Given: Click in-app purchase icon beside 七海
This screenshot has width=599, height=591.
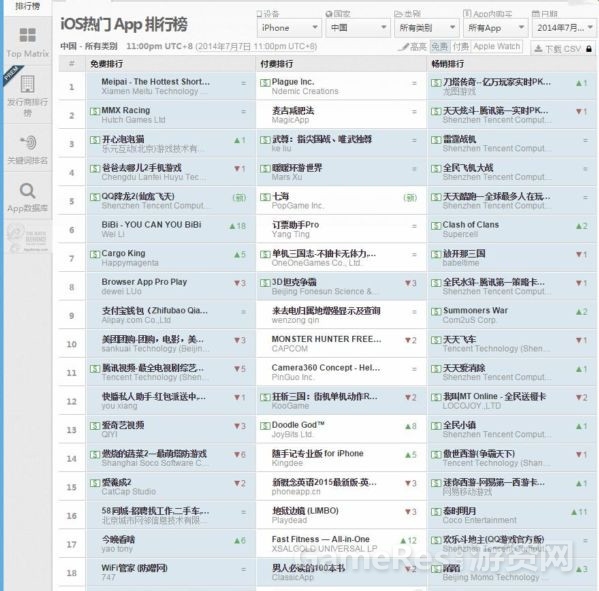Looking at the screenshot, I should coord(265,197).
